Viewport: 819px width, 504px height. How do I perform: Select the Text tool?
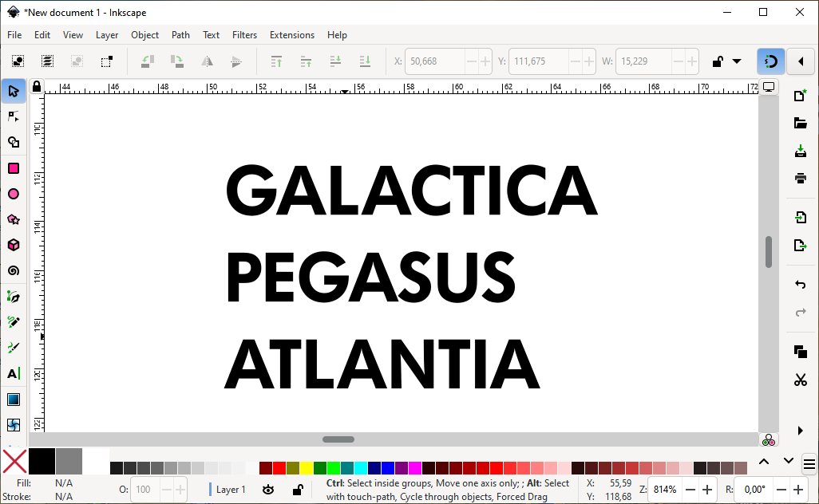tap(14, 373)
